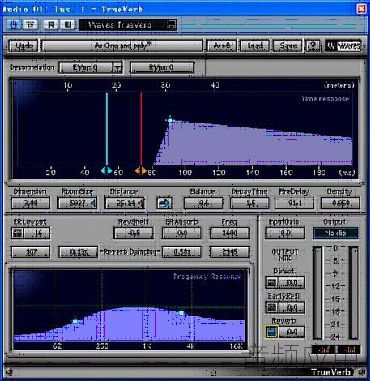Toggle the Direct output mute icon
The height and width of the screenshot is (381, 370).
tap(272, 283)
